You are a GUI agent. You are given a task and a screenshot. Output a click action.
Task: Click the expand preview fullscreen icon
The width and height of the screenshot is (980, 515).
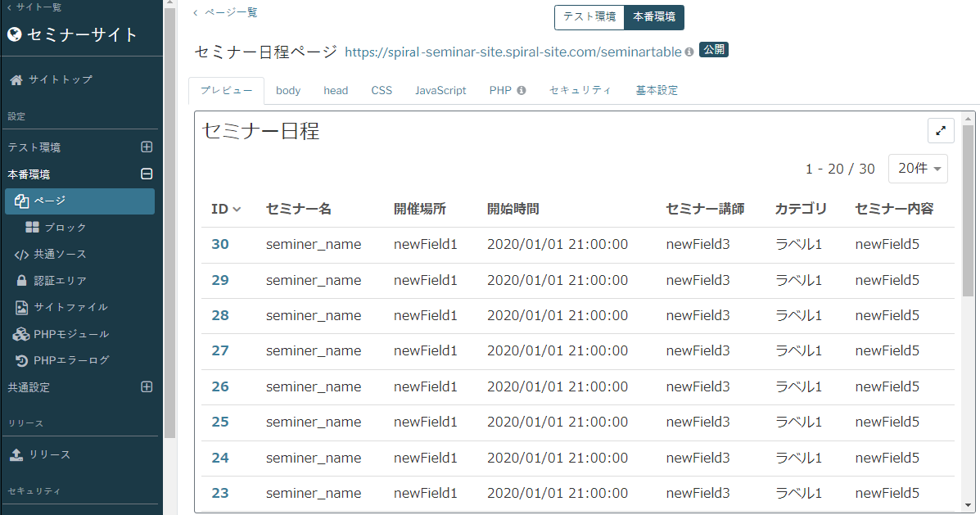tap(941, 131)
